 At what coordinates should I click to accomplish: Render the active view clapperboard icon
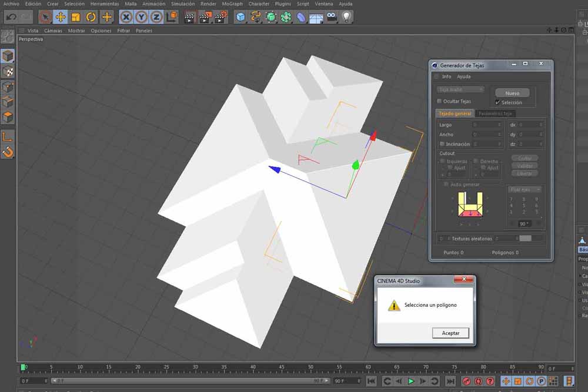point(190,17)
